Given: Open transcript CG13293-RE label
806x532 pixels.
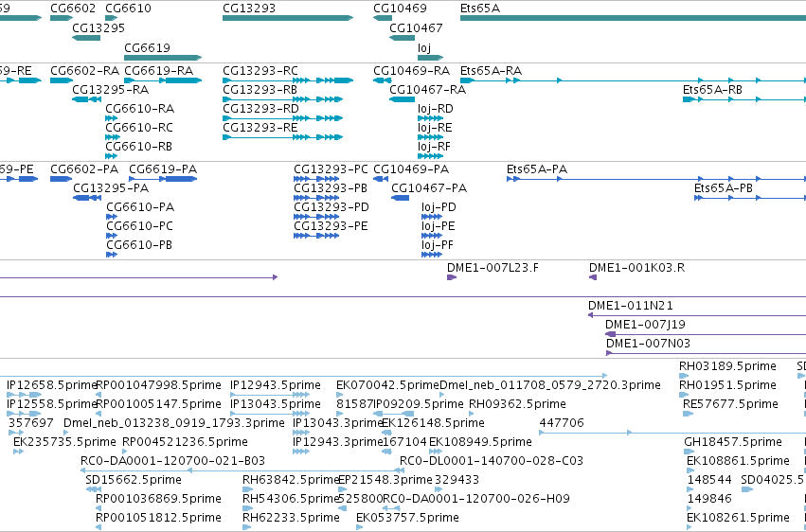Looking at the screenshot, I should (x=260, y=128).
